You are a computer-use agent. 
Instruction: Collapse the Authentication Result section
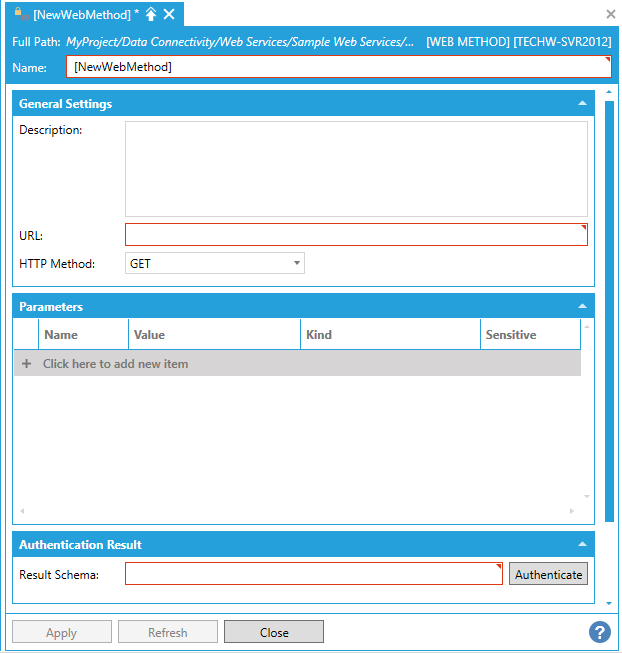pyautogui.click(x=582, y=544)
